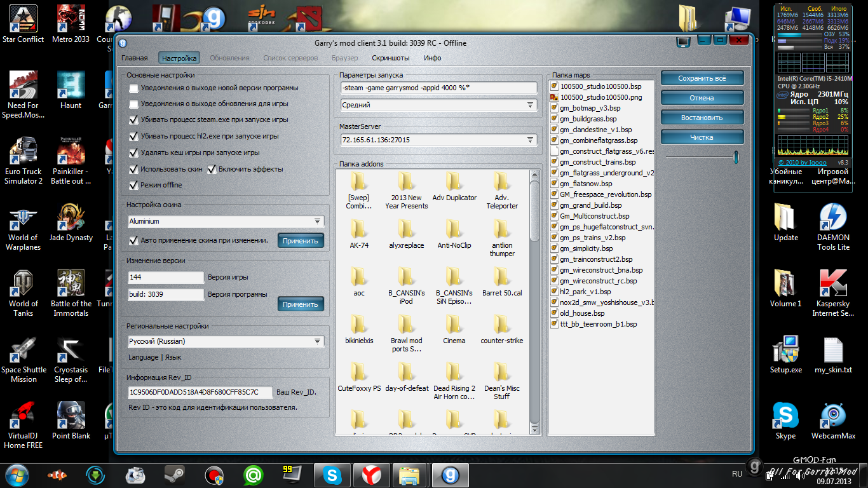The width and height of the screenshot is (868, 488).
Task: Click the Востановить button
Action: (702, 118)
